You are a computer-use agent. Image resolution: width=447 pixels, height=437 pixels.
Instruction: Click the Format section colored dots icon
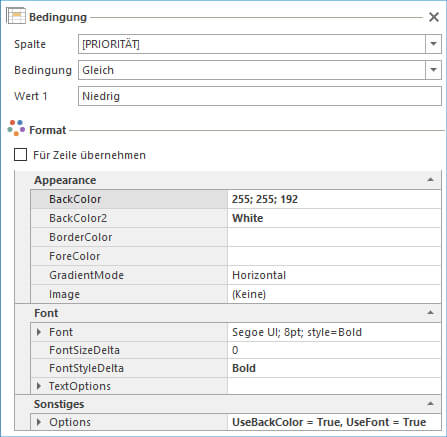coord(16,128)
